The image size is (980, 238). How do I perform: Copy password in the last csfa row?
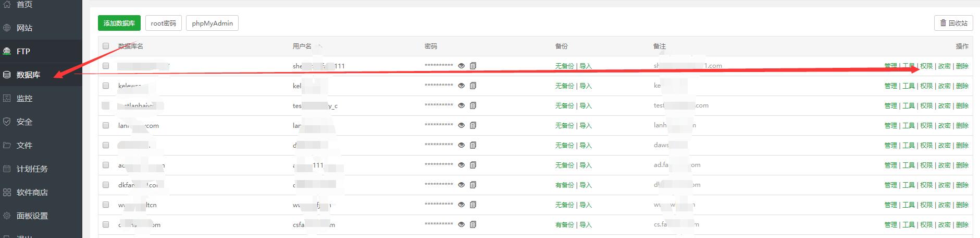473,224
